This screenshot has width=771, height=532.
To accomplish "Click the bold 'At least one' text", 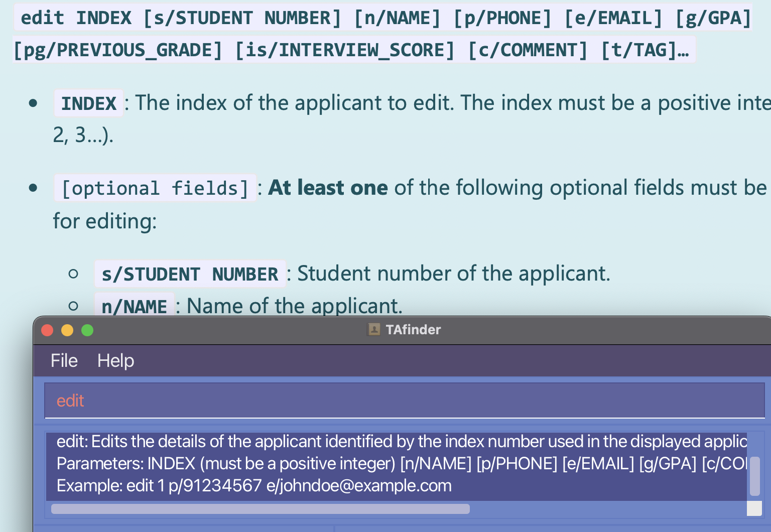I will [328, 188].
